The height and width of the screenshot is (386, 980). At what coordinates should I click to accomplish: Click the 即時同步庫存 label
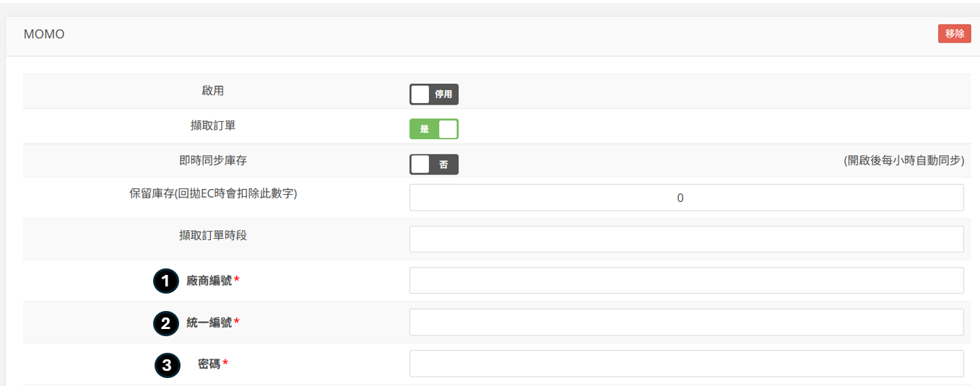(213, 160)
